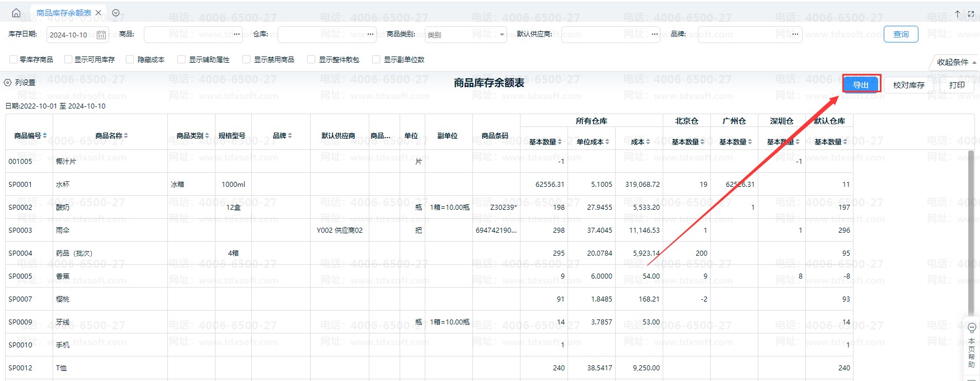Click the 查询 button
The image size is (980, 381).
tap(901, 34)
